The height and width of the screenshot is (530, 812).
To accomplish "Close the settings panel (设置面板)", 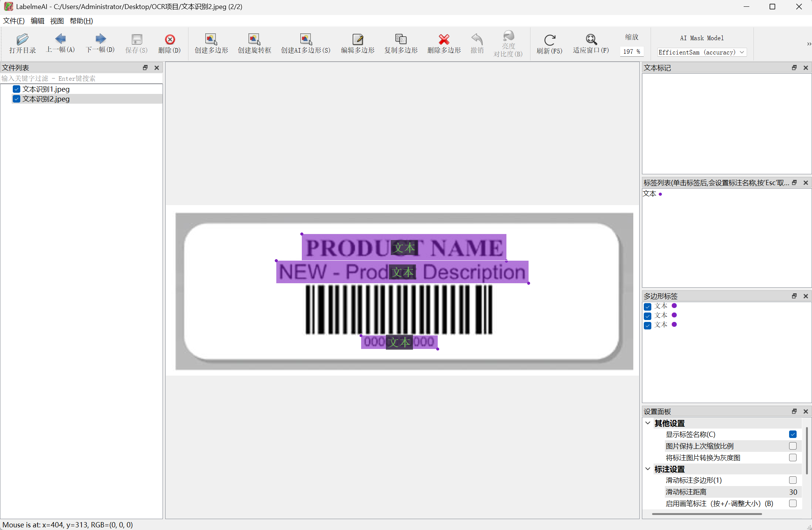I will tap(806, 411).
